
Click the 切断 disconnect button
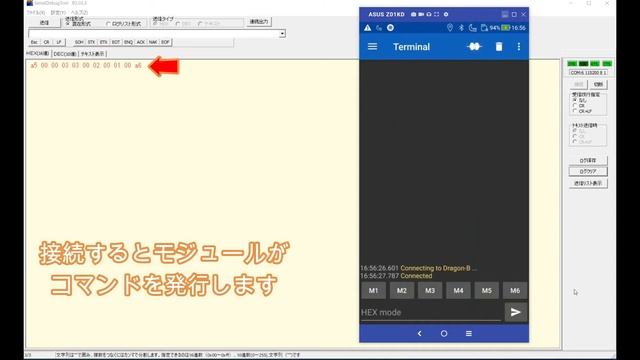click(x=598, y=84)
